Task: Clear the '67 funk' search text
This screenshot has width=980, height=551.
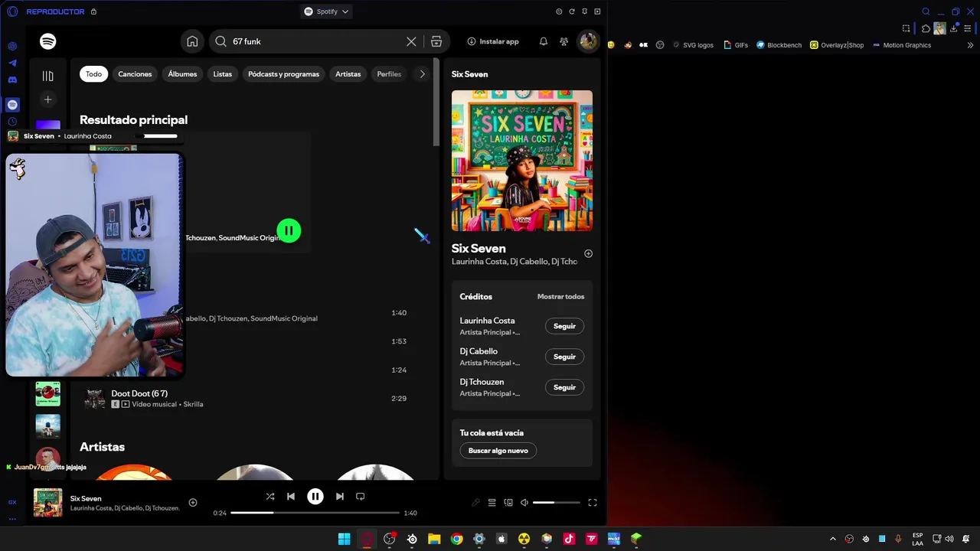Action: pos(411,41)
